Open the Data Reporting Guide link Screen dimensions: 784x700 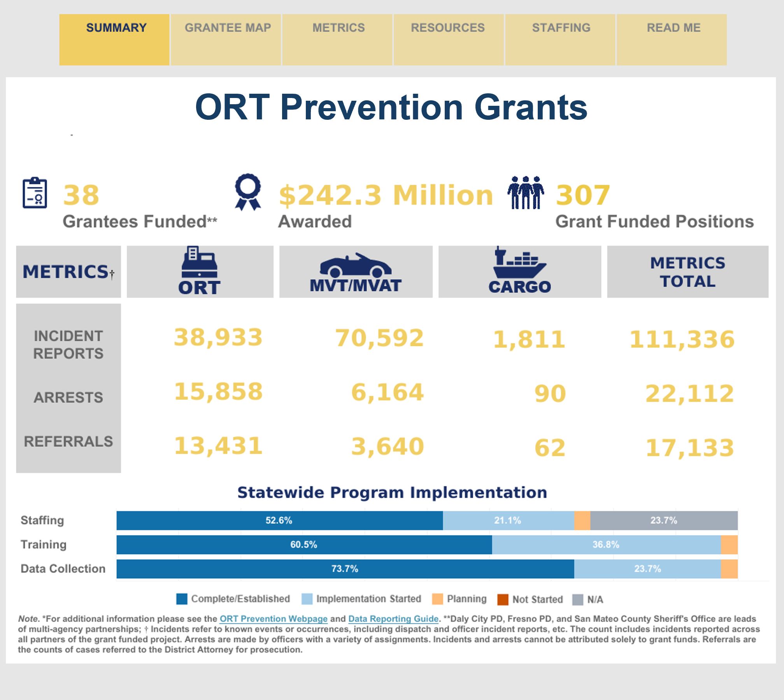coord(393,619)
